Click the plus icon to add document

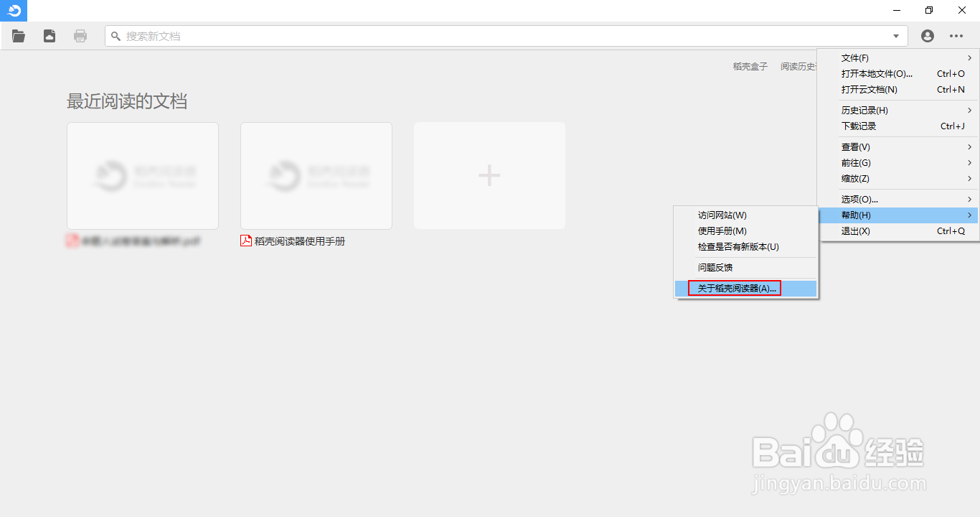tap(489, 175)
